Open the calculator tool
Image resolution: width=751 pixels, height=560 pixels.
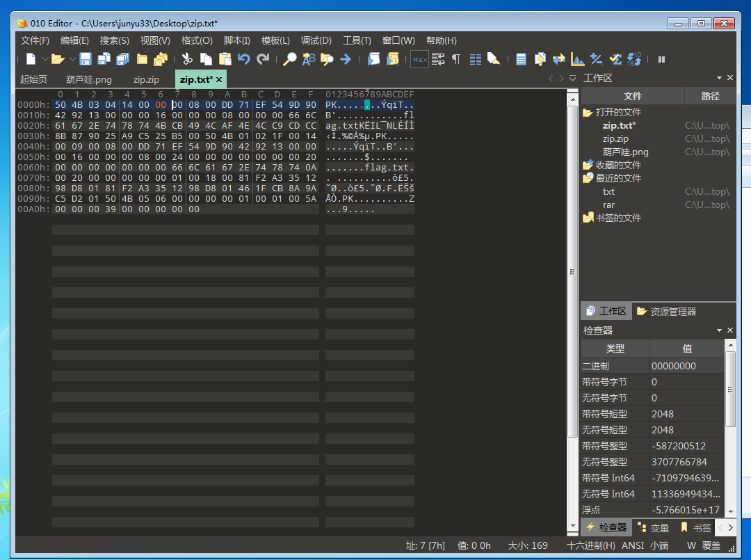pos(521,59)
